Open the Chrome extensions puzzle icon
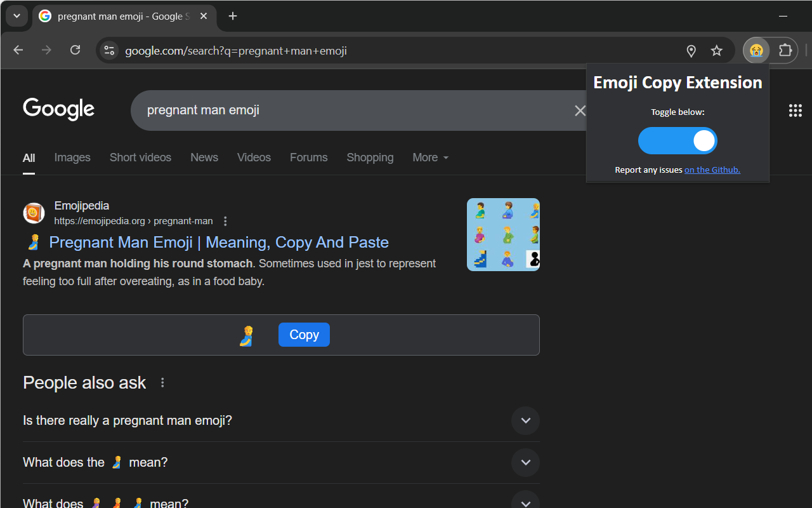 pos(785,51)
